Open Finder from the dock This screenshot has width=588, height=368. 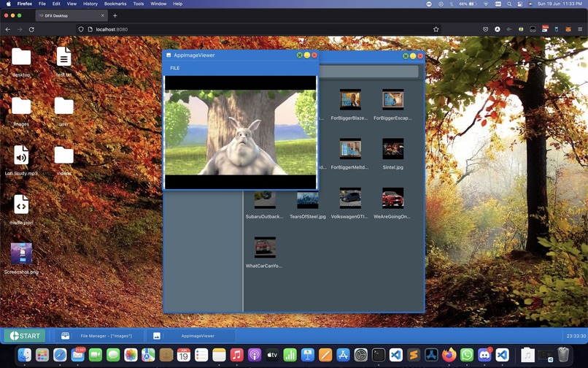coord(25,354)
